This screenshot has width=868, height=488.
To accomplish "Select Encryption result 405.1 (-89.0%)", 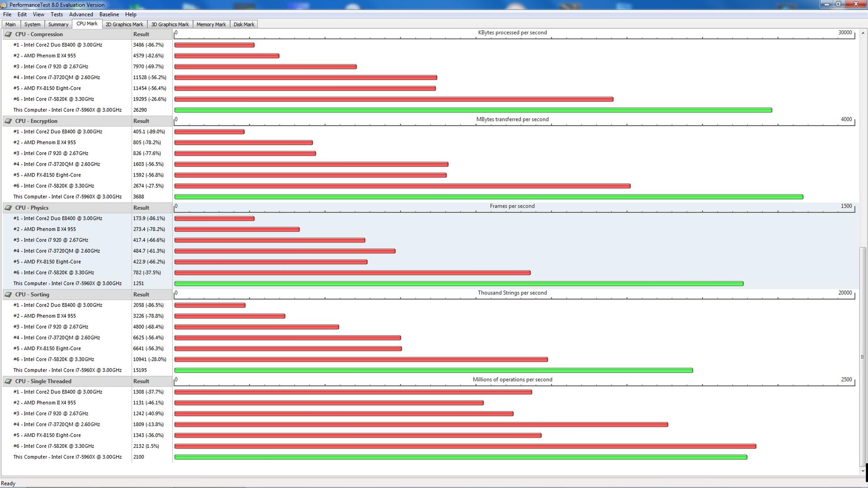I will 149,132.
